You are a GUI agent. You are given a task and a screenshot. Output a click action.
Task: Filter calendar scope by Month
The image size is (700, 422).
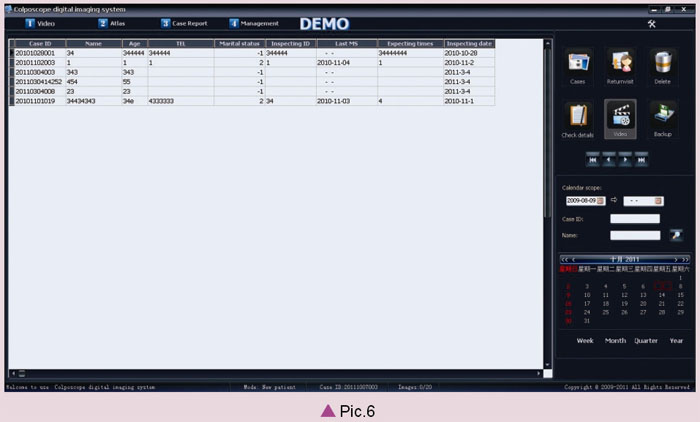coord(615,341)
